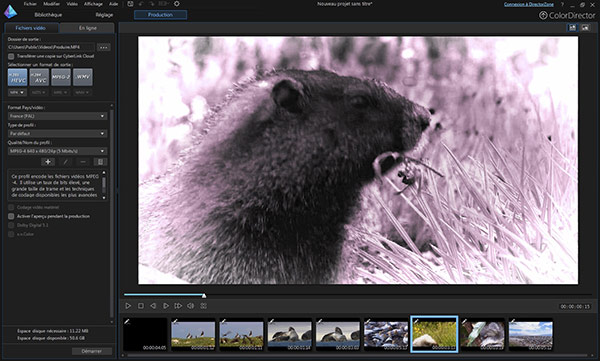Select the Production tab
Image resolution: width=600 pixels, height=361 pixels.
(160, 15)
